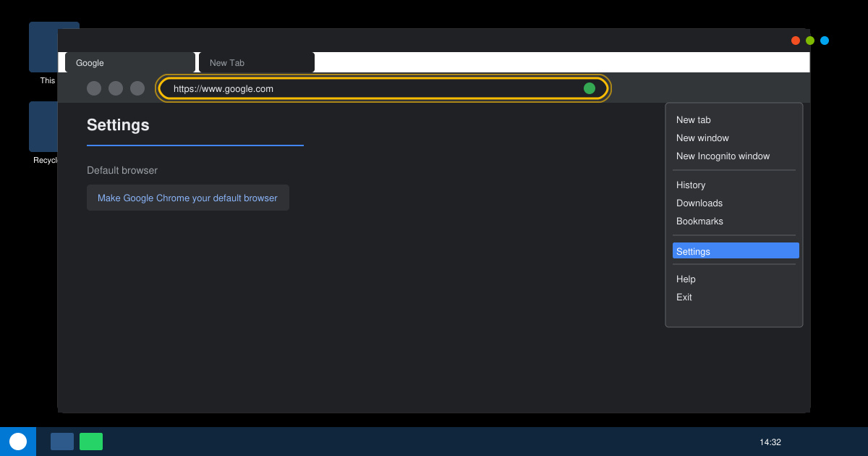The height and width of the screenshot is (456, 868).
Task: Click the green circle in address bar
Action: 590,88
